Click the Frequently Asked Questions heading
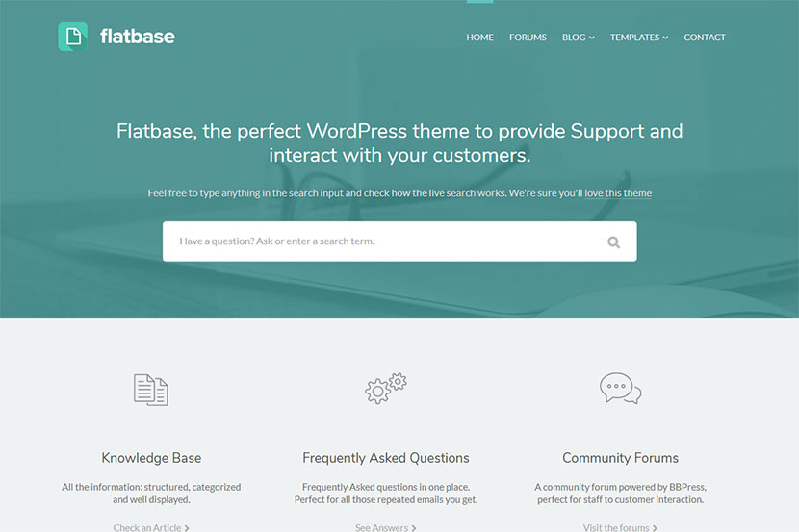Image resolution: width=799 pixels, height=532 pixels. (386, 458)
